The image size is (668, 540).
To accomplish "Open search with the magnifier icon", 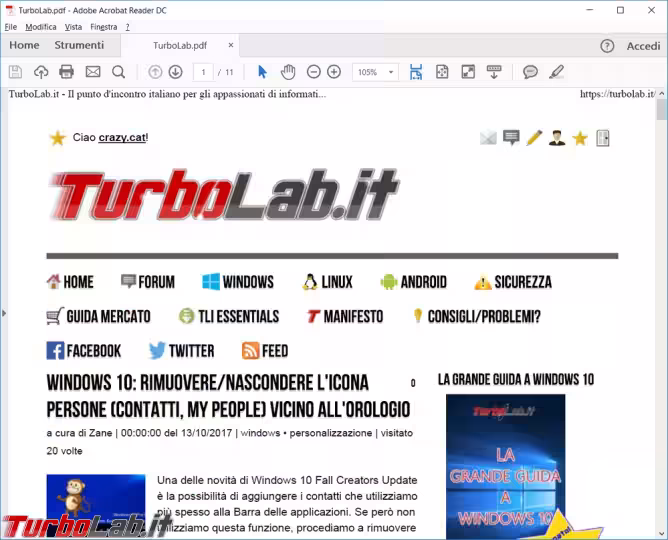I will (x=118, y=72).
